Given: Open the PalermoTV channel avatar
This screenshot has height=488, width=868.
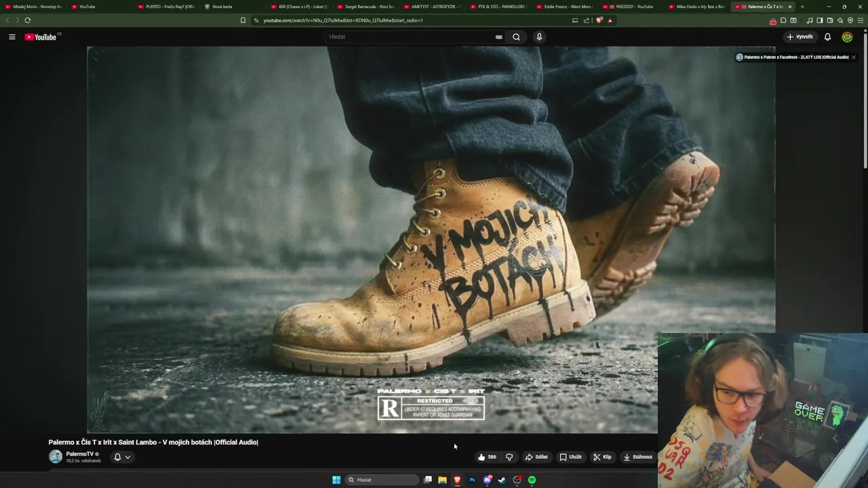Looking at the screenshot, I should coord(56,457).
